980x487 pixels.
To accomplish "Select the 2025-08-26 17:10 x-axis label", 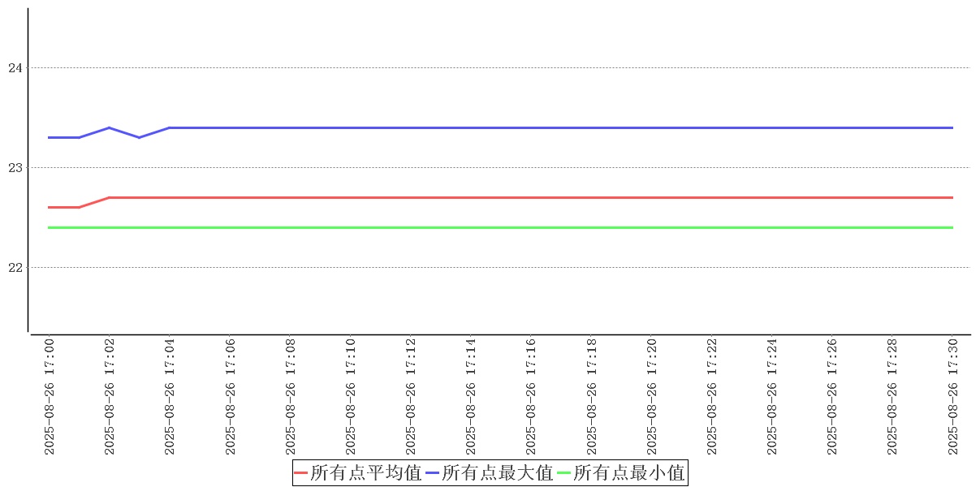I will pos(350,396).
